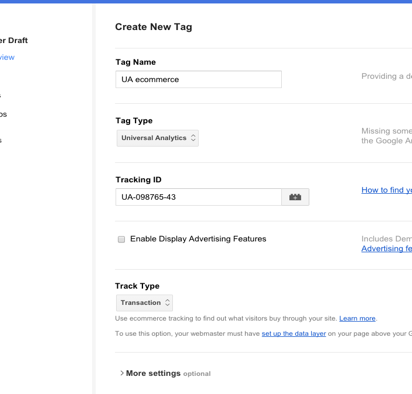The height and width of the screenshot is (394, 412).
Task: Open the Tag Type Universal Analytics dropdown
Action: (x=158, y=138)
